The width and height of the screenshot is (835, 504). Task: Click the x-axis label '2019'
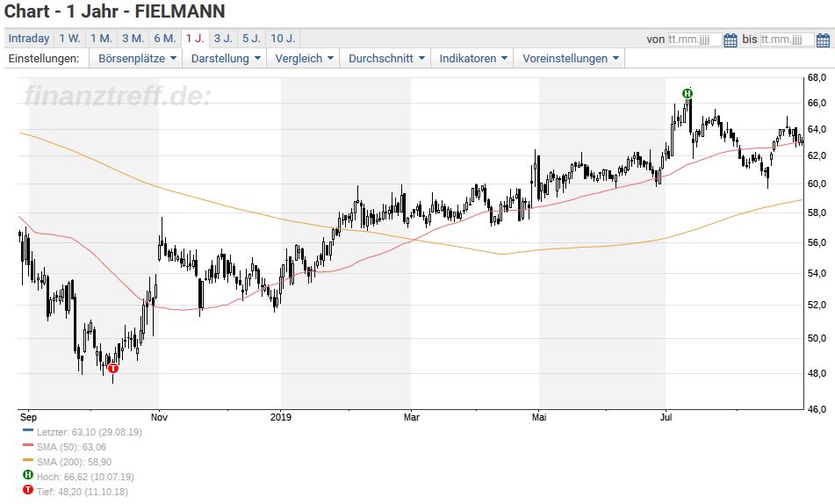tap(281, 417)
